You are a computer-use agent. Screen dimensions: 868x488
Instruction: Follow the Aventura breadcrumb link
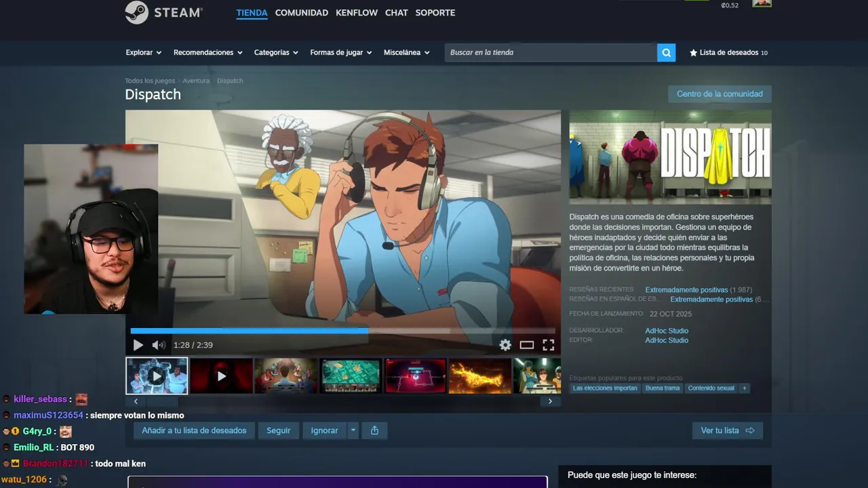click(x=196, y=81)
